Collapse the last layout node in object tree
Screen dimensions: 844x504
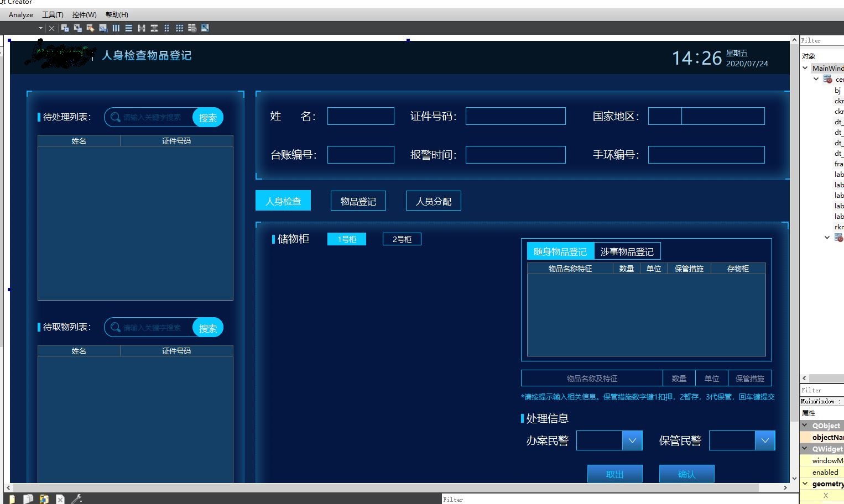click(x=827, y=238)
